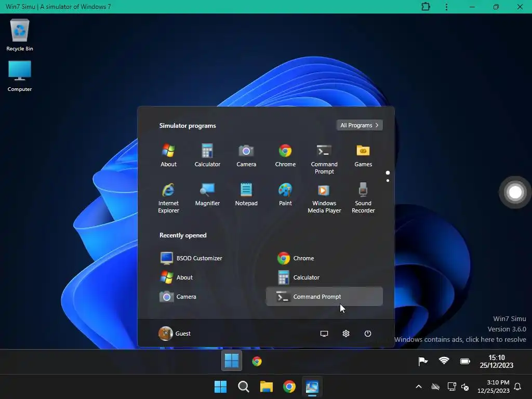Open Calculator from Recently opened list
532x399 pixels.
pos(324,277)
